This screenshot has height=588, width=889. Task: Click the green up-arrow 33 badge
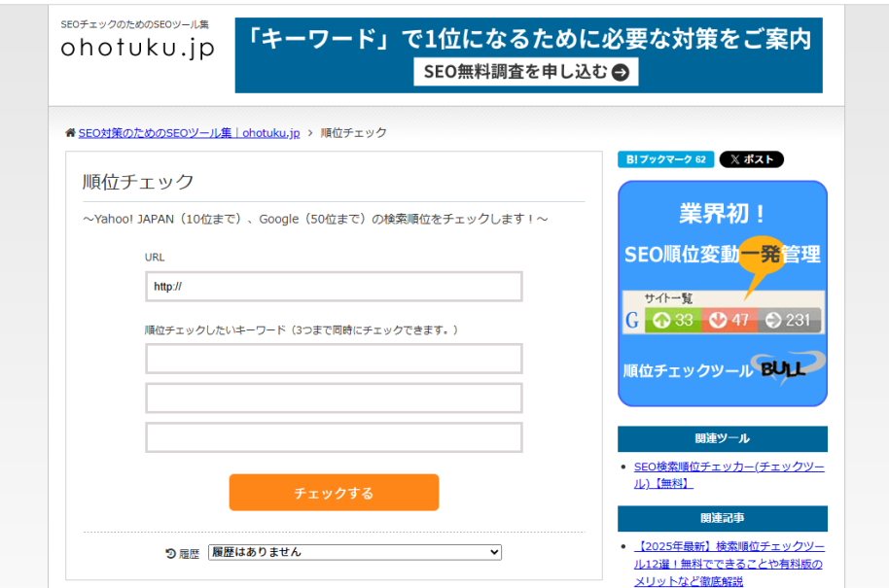(672, 321)
